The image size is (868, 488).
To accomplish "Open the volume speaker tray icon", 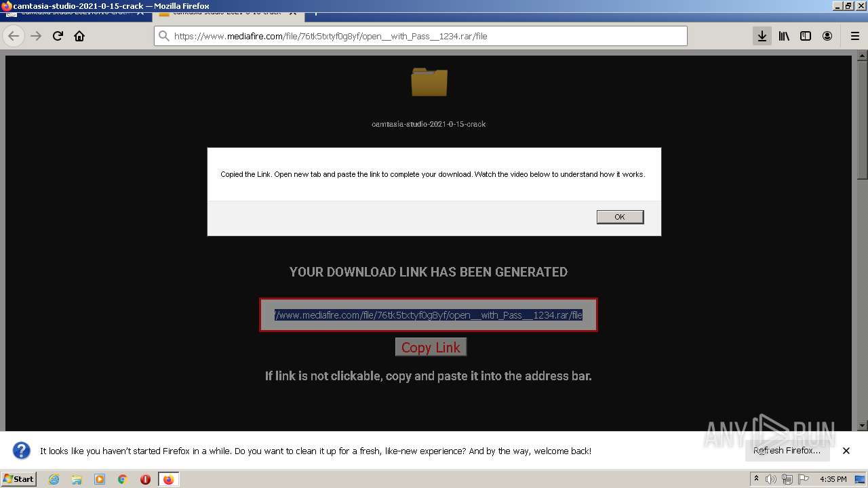I will [771, 479].
